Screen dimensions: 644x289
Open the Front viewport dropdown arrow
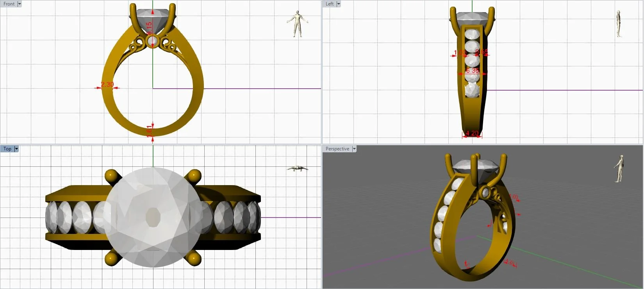[x=20, y=4]
